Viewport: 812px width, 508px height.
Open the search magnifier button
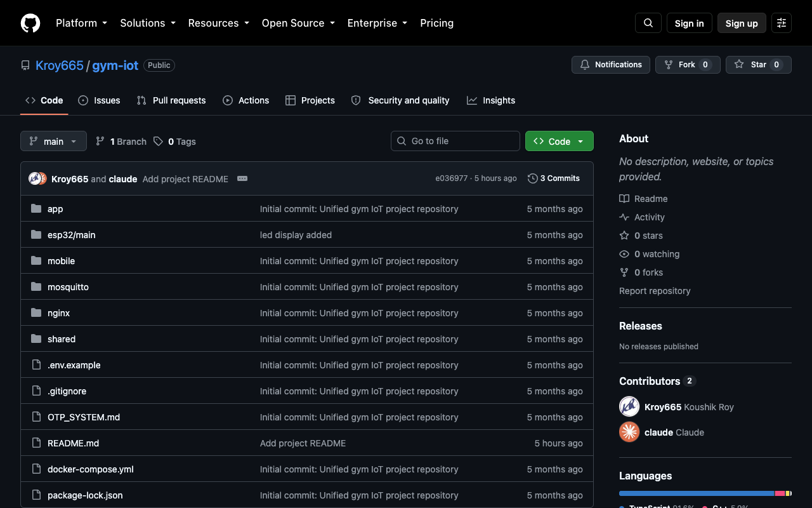[x=648, y=23]
